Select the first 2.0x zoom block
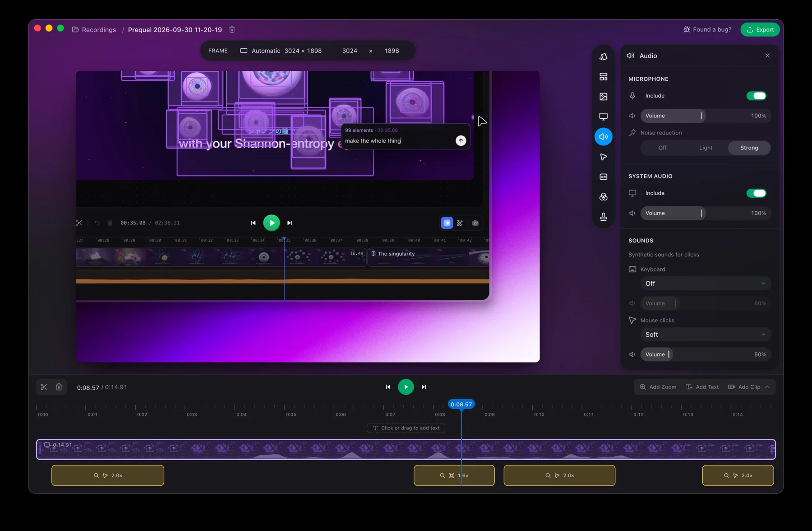This screenshot has width=812, height=531. coord(108,475)
